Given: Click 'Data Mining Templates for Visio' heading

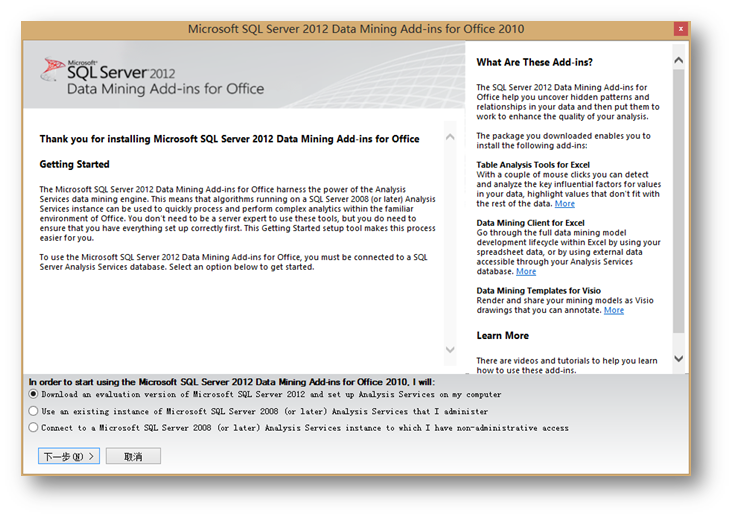Looking at the screenshot, I should tap(539, 291).
